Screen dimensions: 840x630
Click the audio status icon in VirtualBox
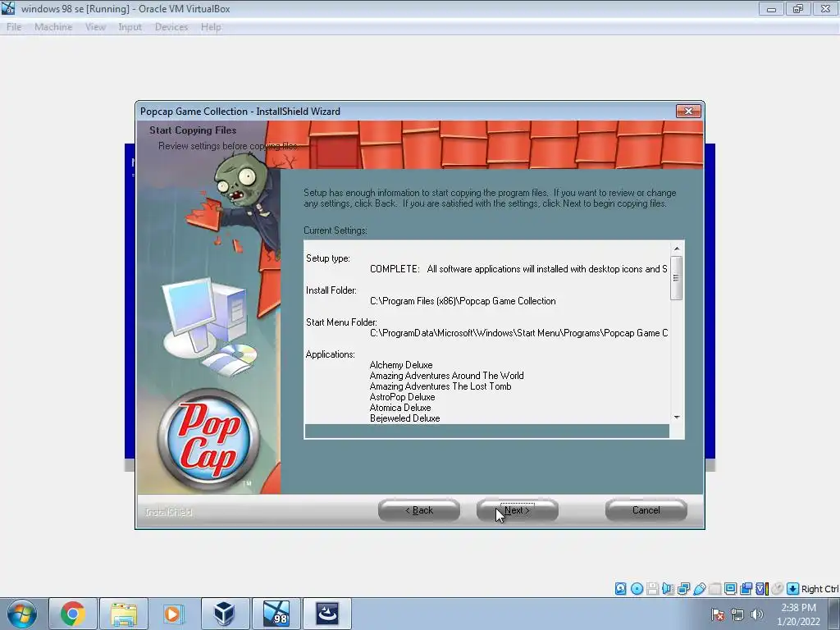point(668,589)
